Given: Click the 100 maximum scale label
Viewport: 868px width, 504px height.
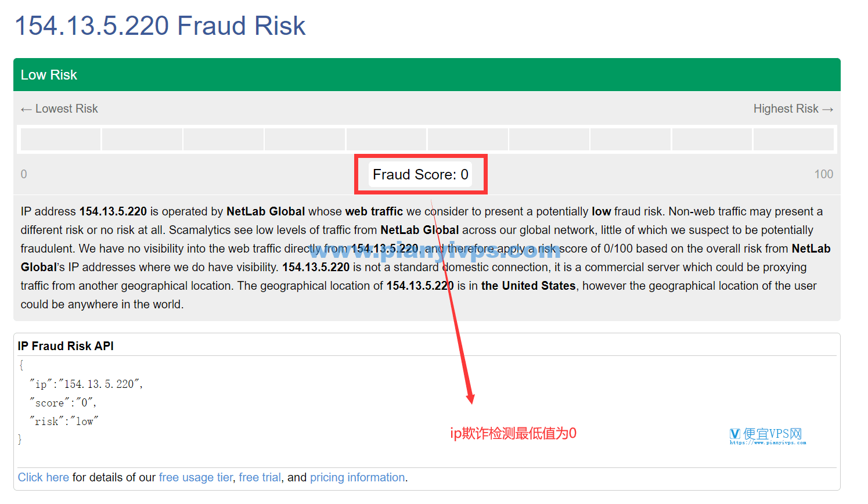Looking at the screenshot, I should [x=823, y=174].
